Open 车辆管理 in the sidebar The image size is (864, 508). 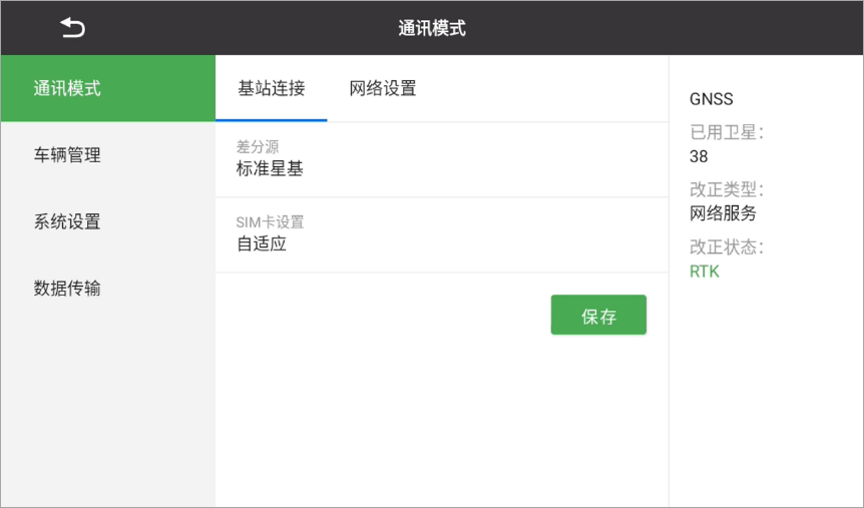pos(108,155)
